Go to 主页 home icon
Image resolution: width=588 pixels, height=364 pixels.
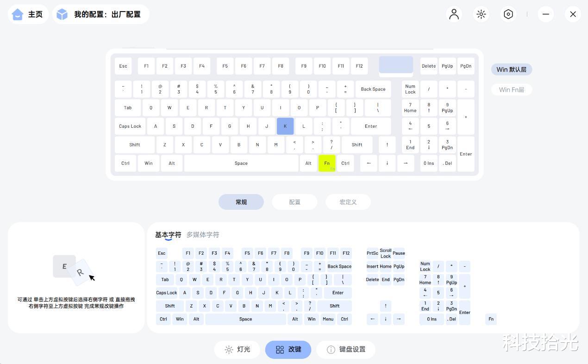[x=18, y=14]
